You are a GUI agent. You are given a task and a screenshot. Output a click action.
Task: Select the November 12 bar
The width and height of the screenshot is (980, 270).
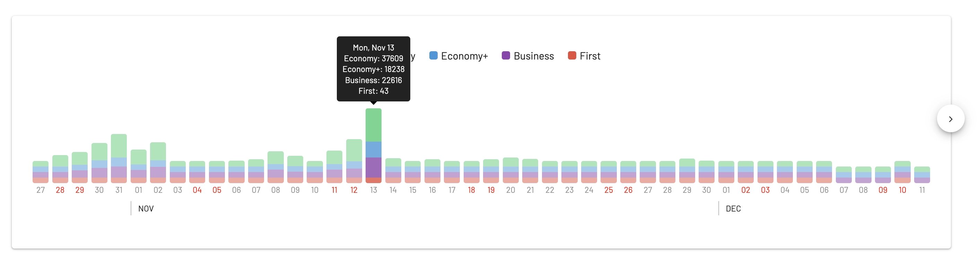pyautogui.click(x=354, y=161)
